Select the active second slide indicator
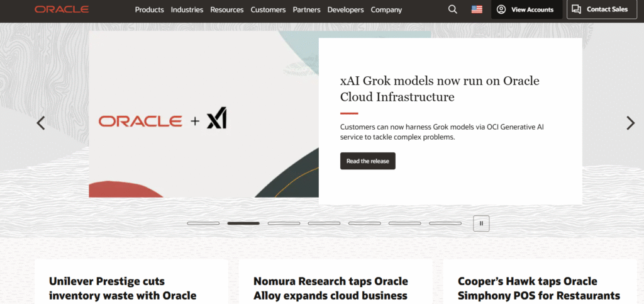 pos(243,223)
